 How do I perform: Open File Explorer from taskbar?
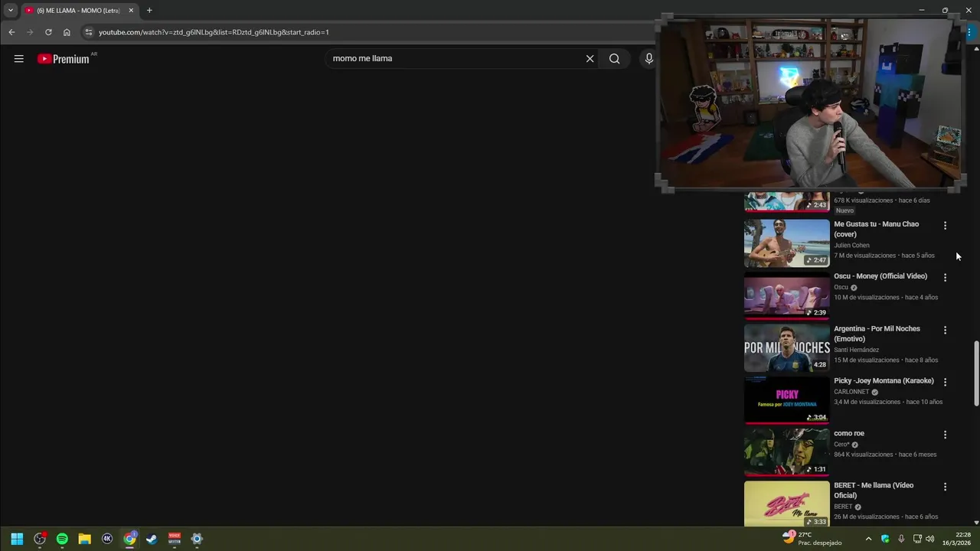(85, 539)
